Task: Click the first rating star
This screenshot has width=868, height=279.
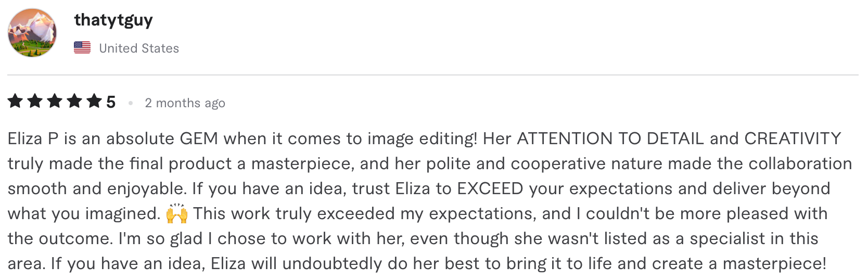Action: 15,101
